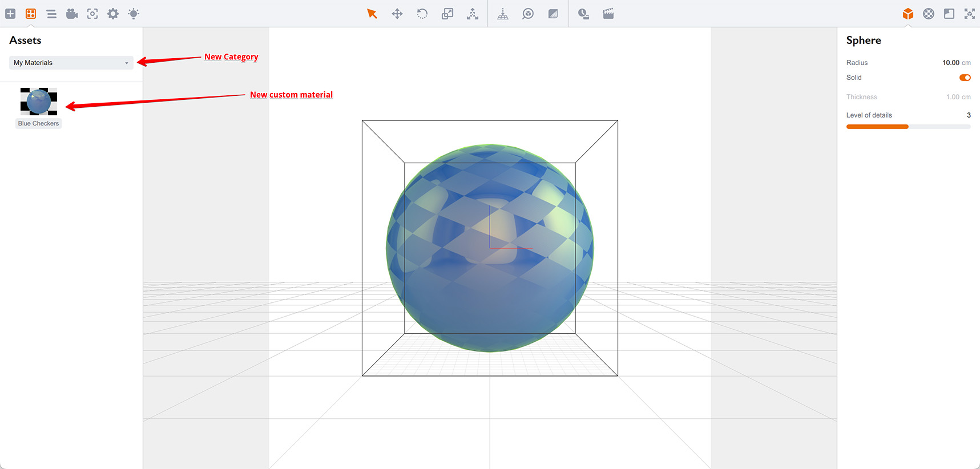Screen dimensions: 980x469
Task: Open the camera panel
Action: click(72, 14)
